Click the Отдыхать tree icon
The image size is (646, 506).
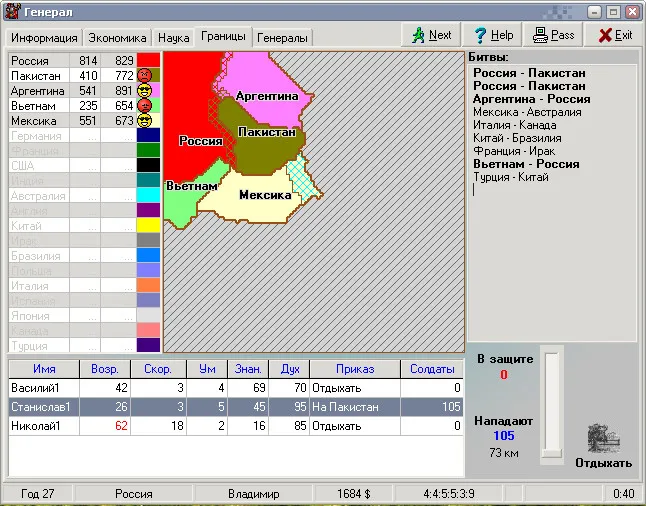tap(604, 438)
